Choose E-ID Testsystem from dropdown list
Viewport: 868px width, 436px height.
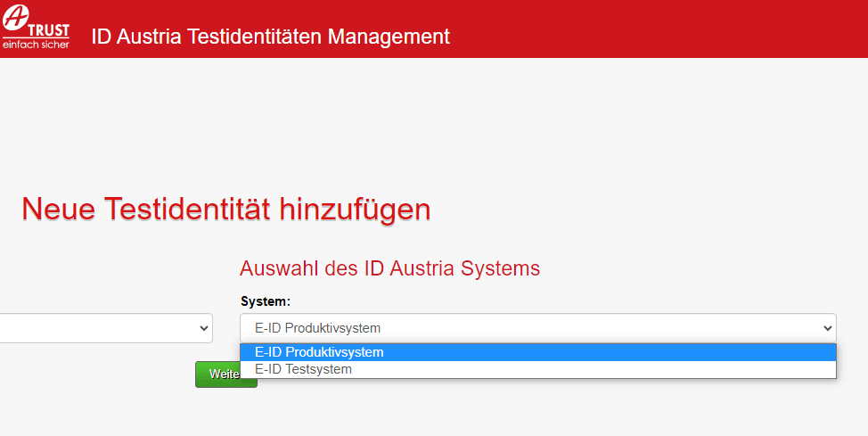point(538,369)
